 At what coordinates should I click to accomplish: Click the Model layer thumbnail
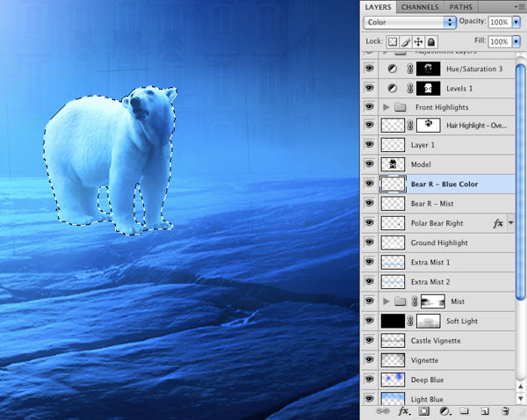coord(393,164)
